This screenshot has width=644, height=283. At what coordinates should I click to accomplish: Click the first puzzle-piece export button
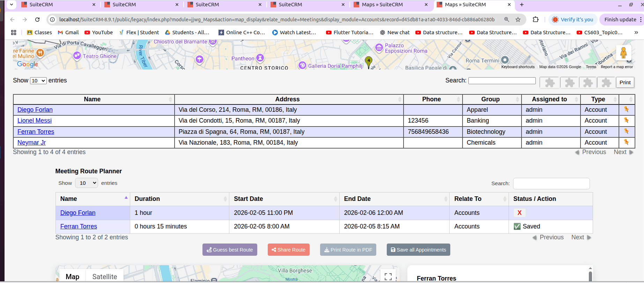(x=550, y=82)
